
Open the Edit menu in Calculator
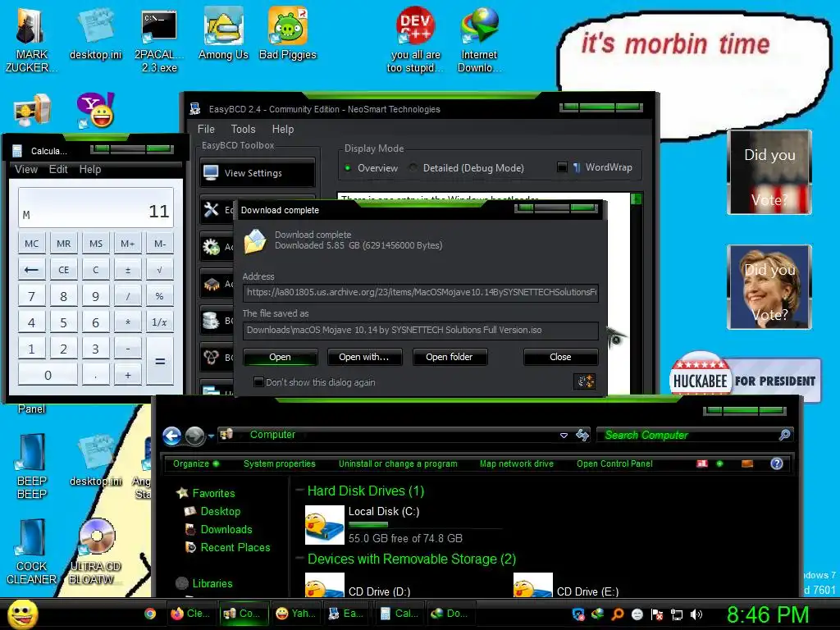tap(58, 169)
